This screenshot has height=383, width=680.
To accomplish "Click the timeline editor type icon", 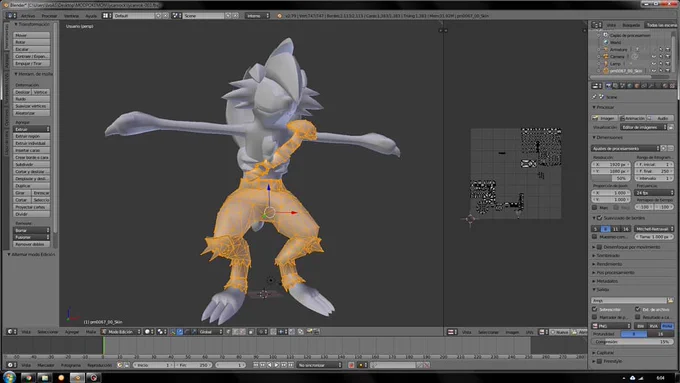I will [x=11, y=365].
